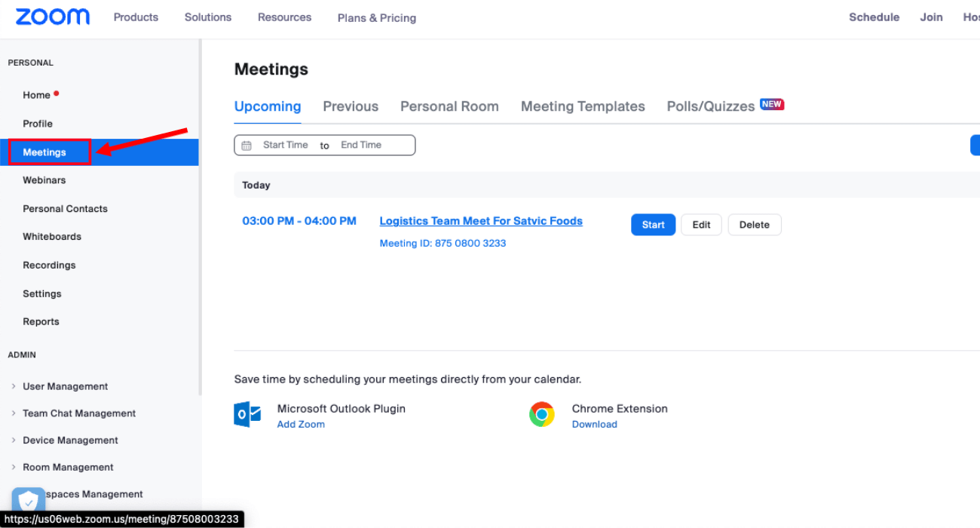Expand Team Chat Management section

pos(14,413)
